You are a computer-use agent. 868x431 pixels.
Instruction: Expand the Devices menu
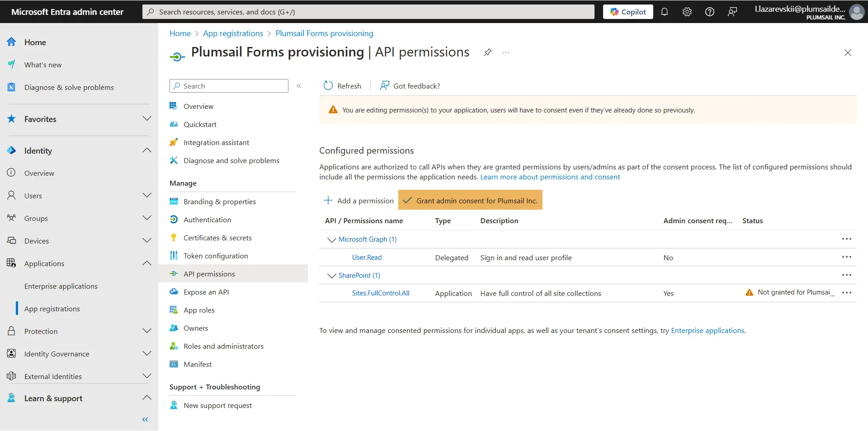click(x=147, y=241)
